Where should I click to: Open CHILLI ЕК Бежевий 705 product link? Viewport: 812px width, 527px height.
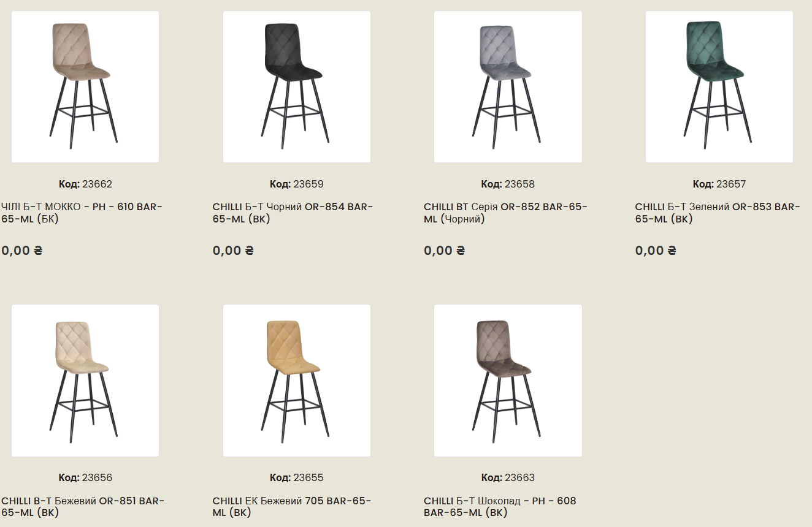pos(292,507)
